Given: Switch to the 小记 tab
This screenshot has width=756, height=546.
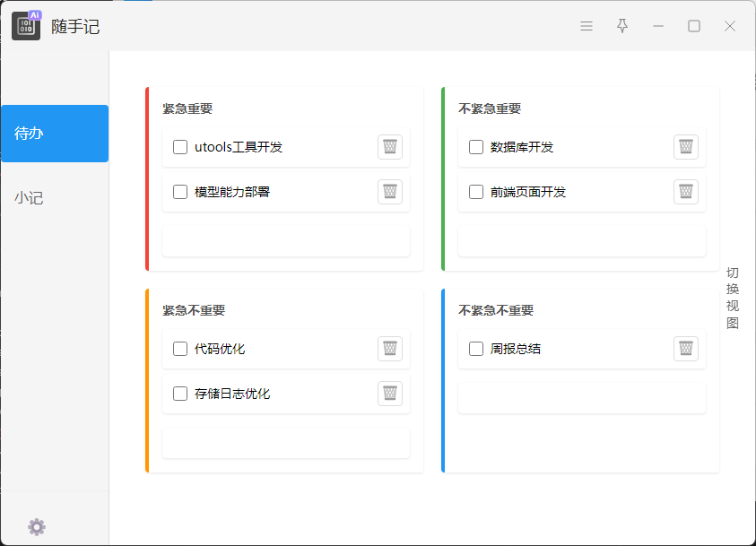Looking at the screenshot, I should (55, 197).
